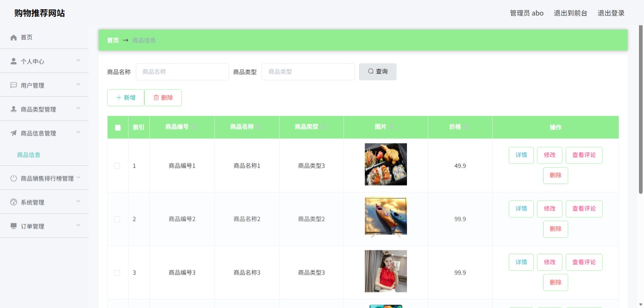Check the checkbox for row 商品编号2
This screenshot has width=644, height=308.
click(117, 219)
